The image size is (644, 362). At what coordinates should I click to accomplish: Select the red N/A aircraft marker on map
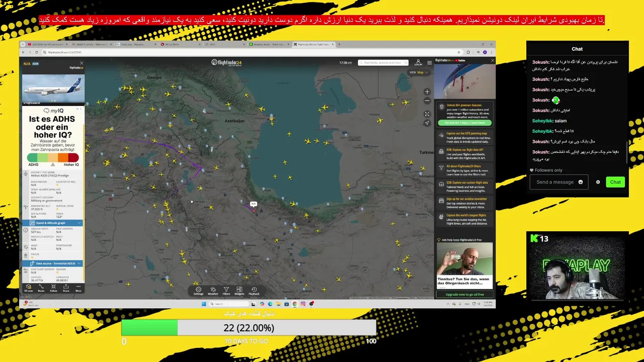tap(254, 210)
